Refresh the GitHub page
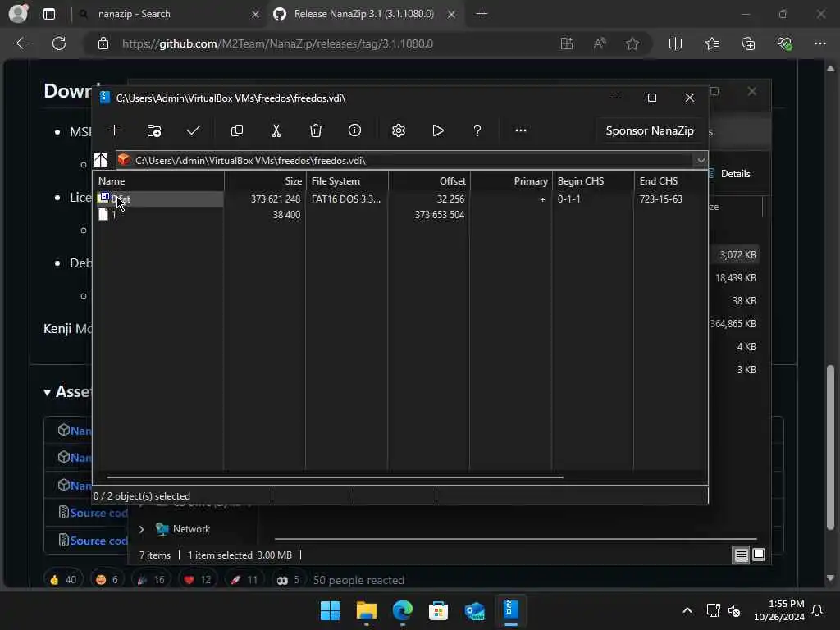The width and height of the screenshot is (840, 630). pos(59,43)
